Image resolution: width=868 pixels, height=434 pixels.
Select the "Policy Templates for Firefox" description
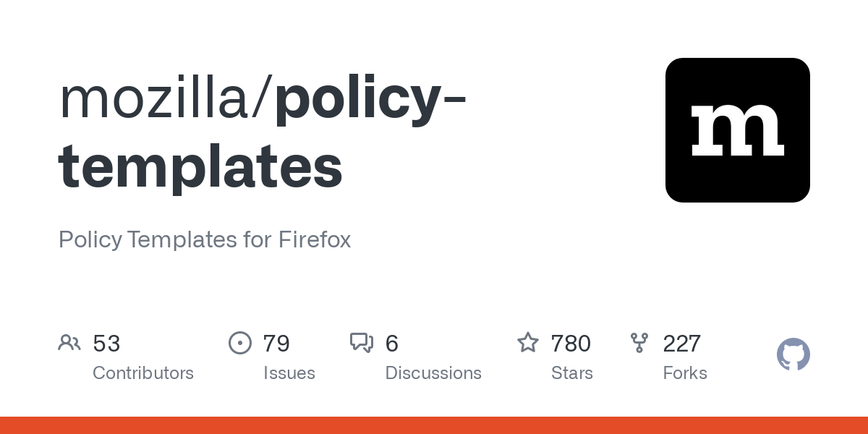point(205,239)
